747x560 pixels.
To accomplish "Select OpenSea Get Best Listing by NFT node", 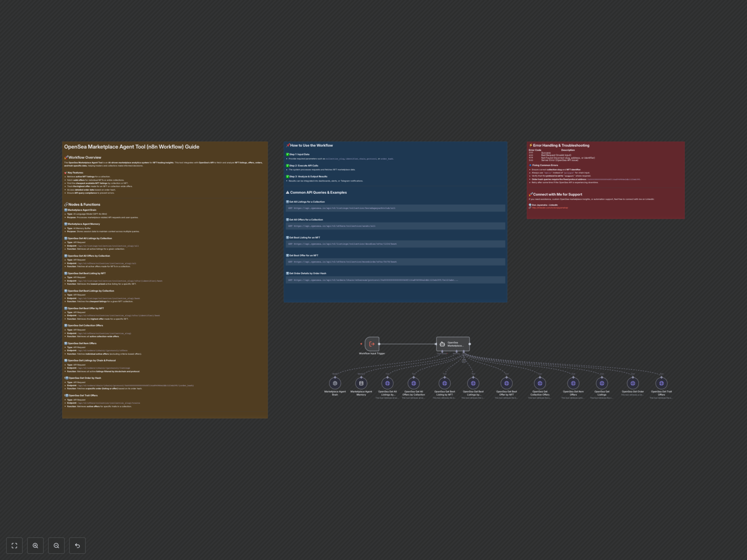I will point(445,383).
